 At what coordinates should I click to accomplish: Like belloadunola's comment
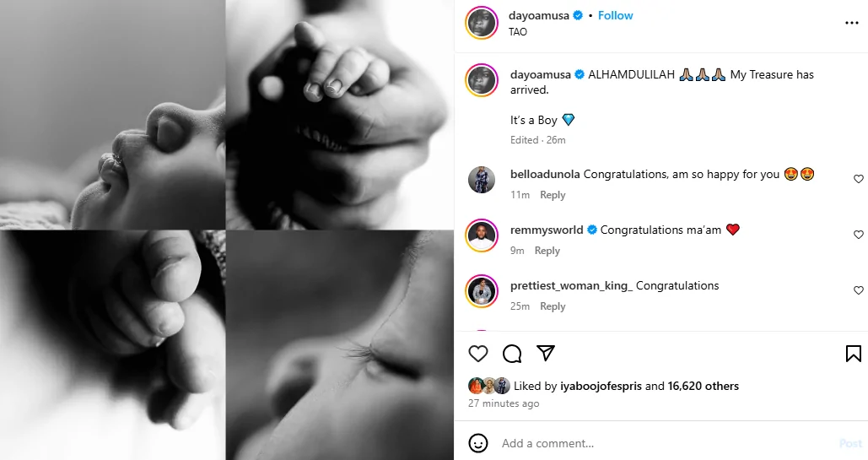tap(859, 179)
